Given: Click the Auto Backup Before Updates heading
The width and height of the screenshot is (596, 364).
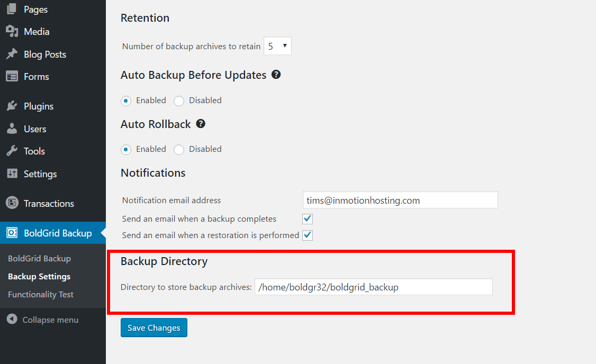Looking at the screenshot, I should pyautogui.click(x=194, y=75).
